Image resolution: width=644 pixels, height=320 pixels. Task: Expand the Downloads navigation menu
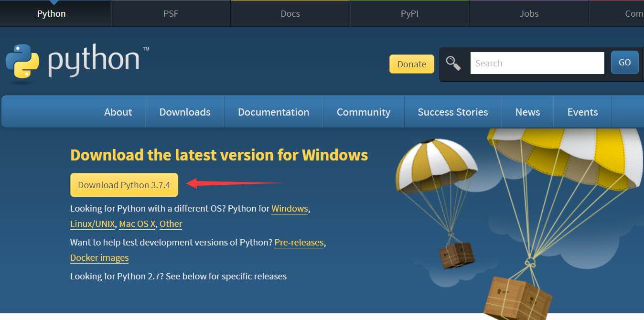coord(185,112)
